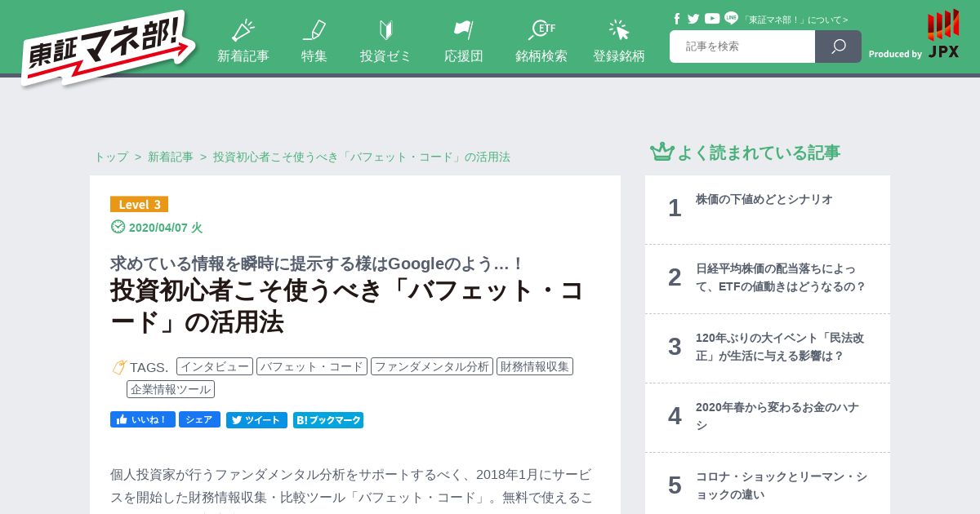Open the 応援団 flag icon
Screen dimensions: 980x514
click(x=463, y=30)
